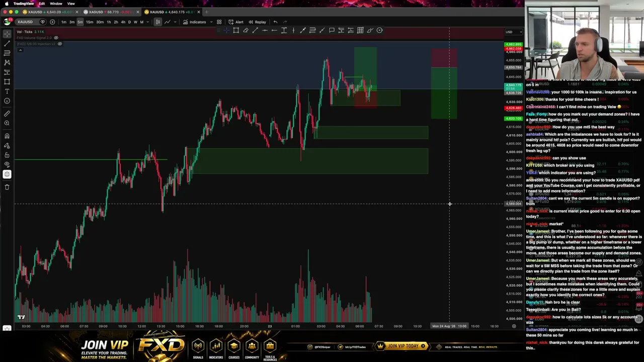Switch to 15m timeframe
The height and width of the screenshot is (362, 644).
(89, 22)
